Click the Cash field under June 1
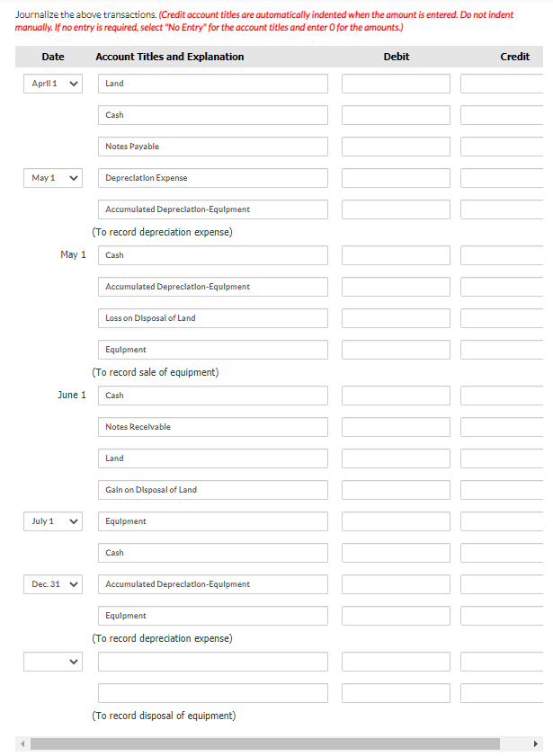 [212, 395]
